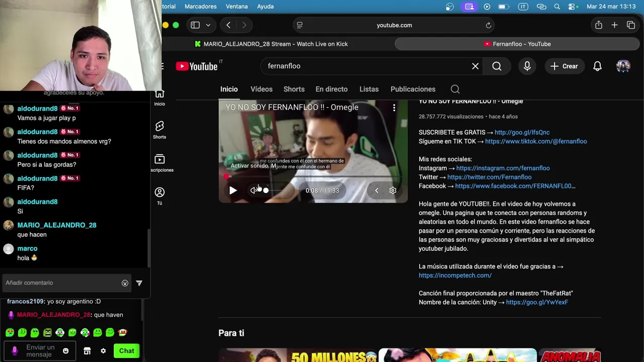Open the Publicaciones channel tab
This screenshot has width=644, height=362.
(413, 89)
